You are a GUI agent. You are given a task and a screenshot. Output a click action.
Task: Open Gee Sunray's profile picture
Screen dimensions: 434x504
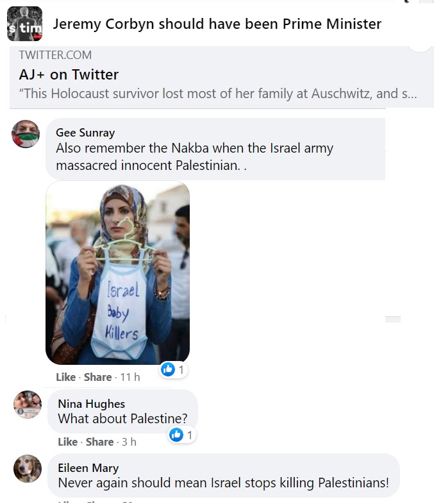(26, 133)
